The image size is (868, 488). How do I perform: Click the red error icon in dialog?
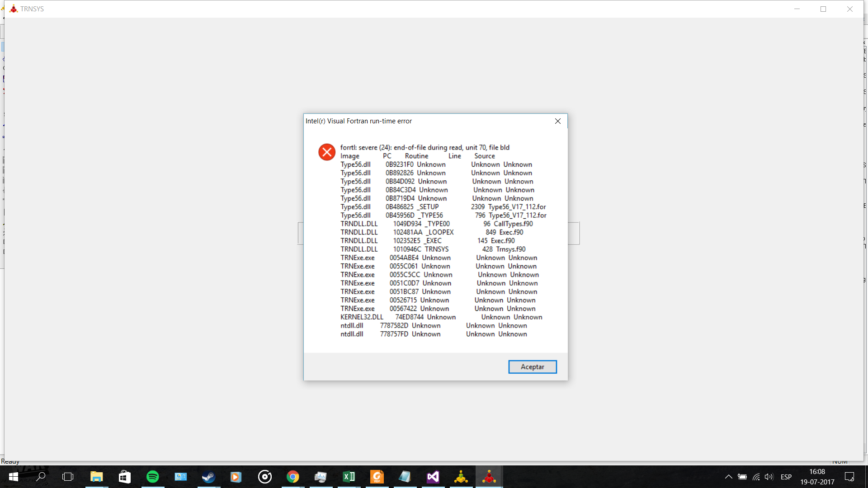[326, 152]
